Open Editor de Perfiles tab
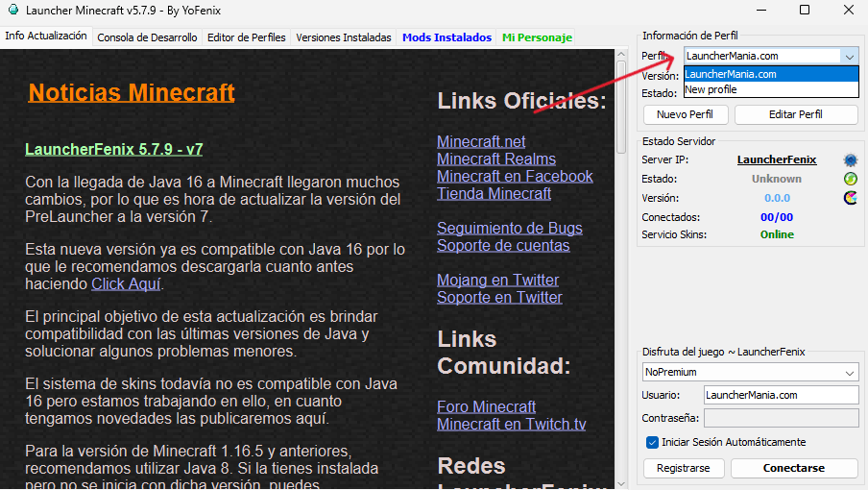The width and height of the screenshot is (868, 490). (247, 37)
